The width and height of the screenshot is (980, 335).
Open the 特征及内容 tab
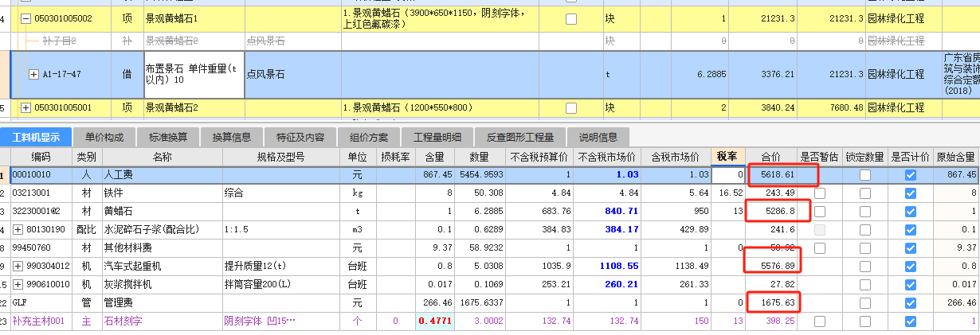(300, 137)
